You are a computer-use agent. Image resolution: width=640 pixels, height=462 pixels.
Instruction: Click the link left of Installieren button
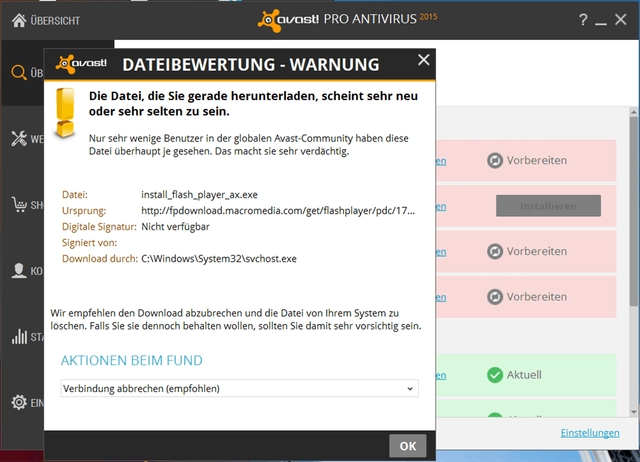tap(441, 207)
